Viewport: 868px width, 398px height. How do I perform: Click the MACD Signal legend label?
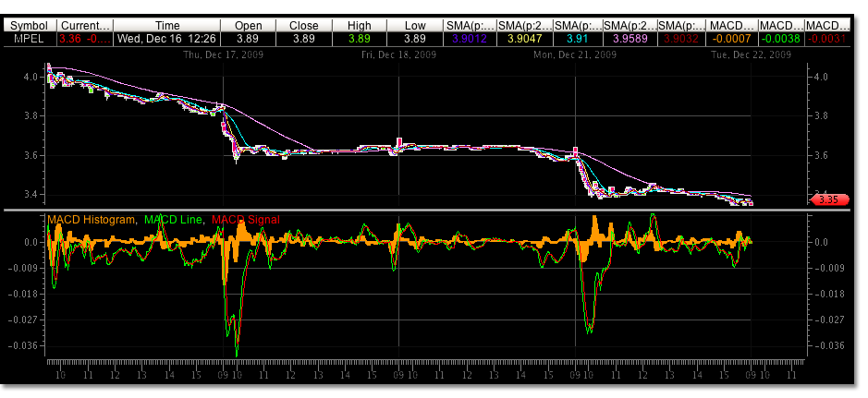(x=246, y=219)
